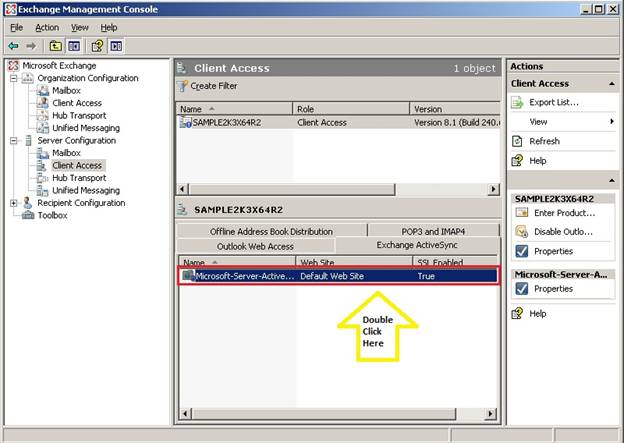Open the Help menu
Screen dimensions: 624x443
pyautogui.click(x=109, y=27)
